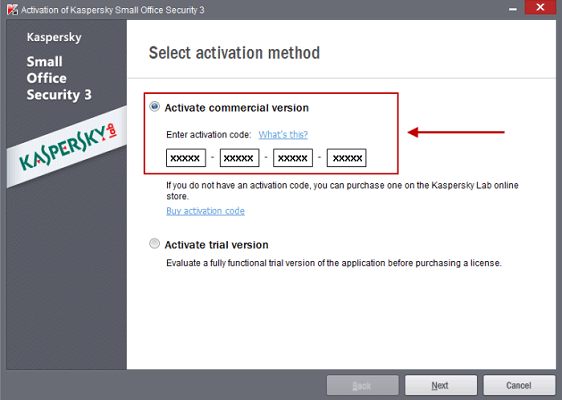Viewport: 562px width, 400px height.
Task: Click the fourth activation code field
Action: coord(347,158)
